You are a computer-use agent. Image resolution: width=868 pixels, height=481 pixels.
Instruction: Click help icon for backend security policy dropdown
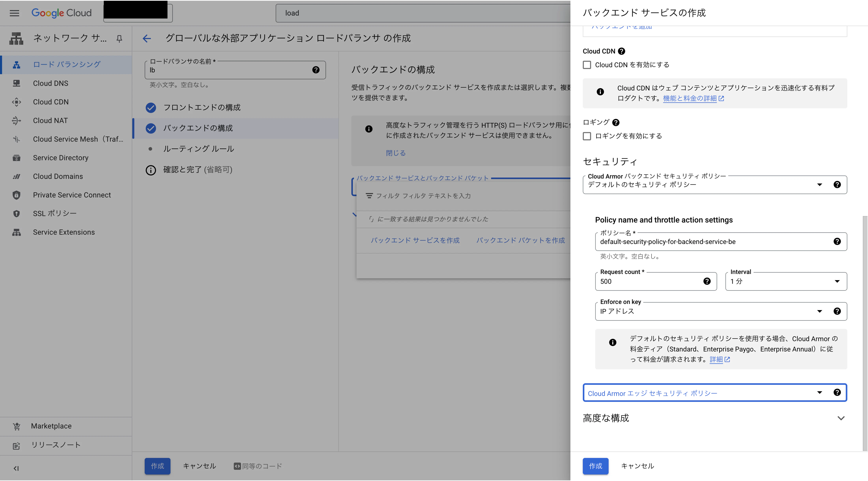click(x=837, y=185)
